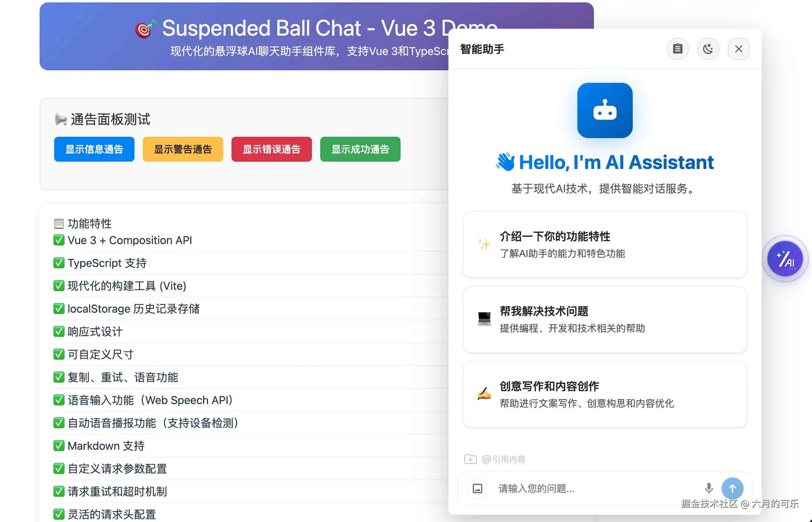Click the checkmark beside Markdown 支持
The width and height of the screenshot is (812, 522).
coord(59,445)
